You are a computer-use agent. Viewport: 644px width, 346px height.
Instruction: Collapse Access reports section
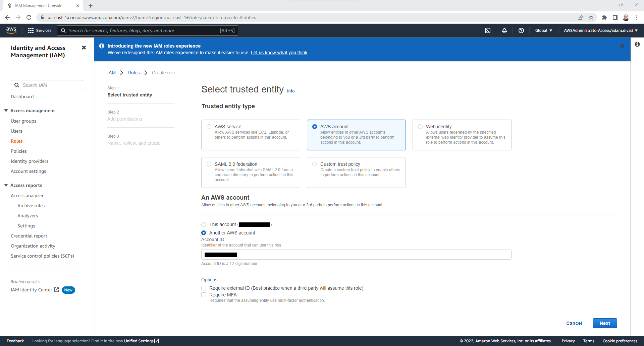(6, 185)
